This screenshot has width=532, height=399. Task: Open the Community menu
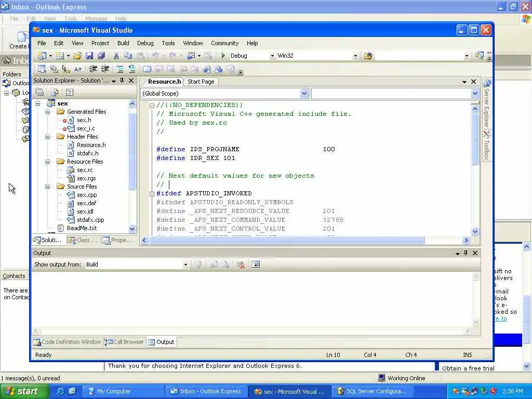click(x=224, y=43)
